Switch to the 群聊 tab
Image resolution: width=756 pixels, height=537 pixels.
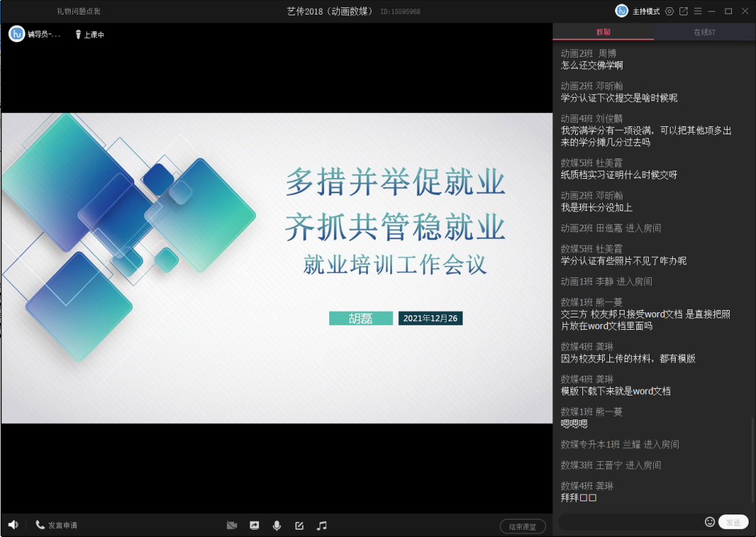click(x=603, y=33)
